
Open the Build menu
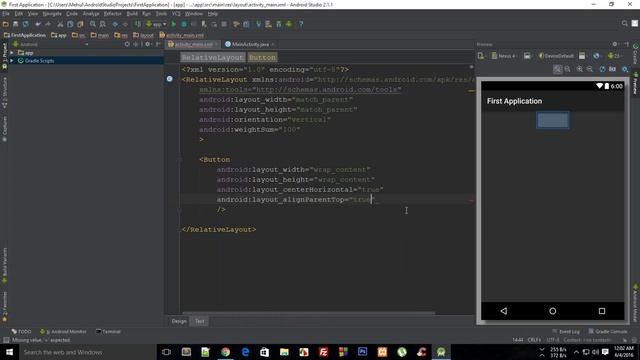tap(132, 14)
